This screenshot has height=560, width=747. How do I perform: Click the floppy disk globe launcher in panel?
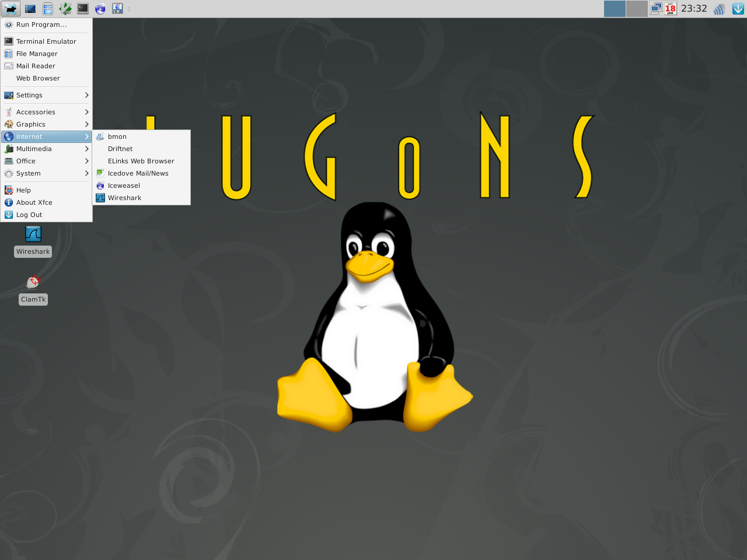click(x=117, y=9)
